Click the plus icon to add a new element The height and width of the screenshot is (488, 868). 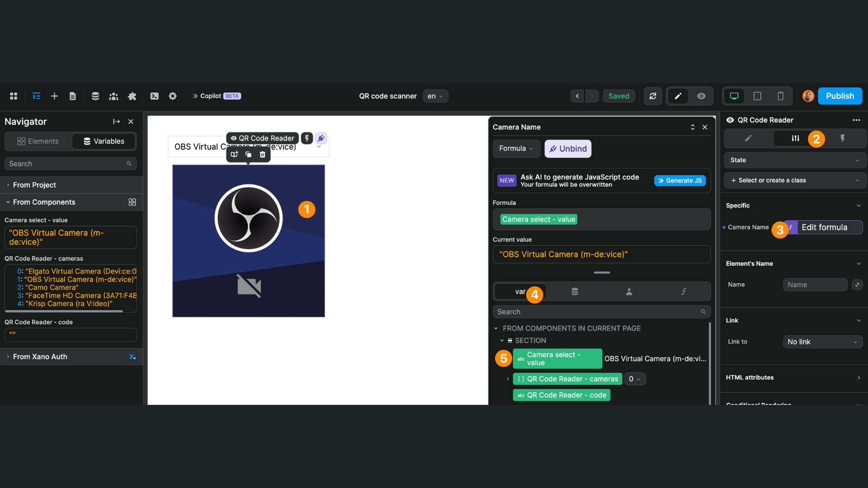pyautogui.click(x=54, y=96)
